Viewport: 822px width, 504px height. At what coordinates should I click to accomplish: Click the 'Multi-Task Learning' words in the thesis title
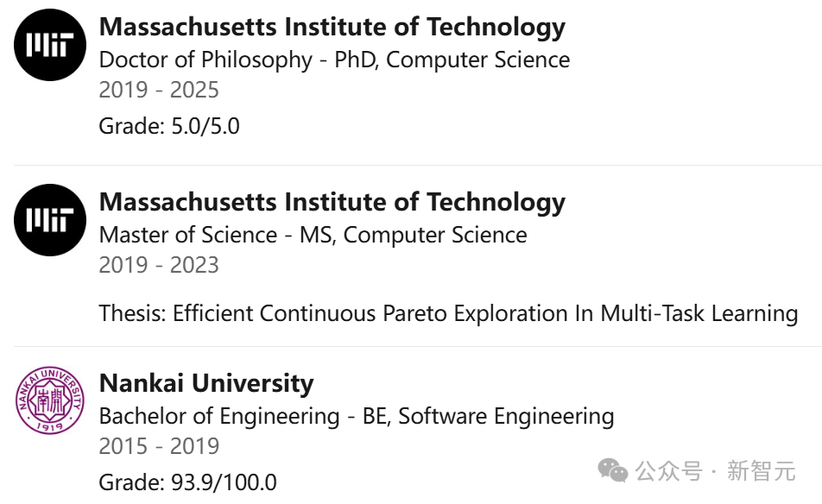[x=699, y=313]
